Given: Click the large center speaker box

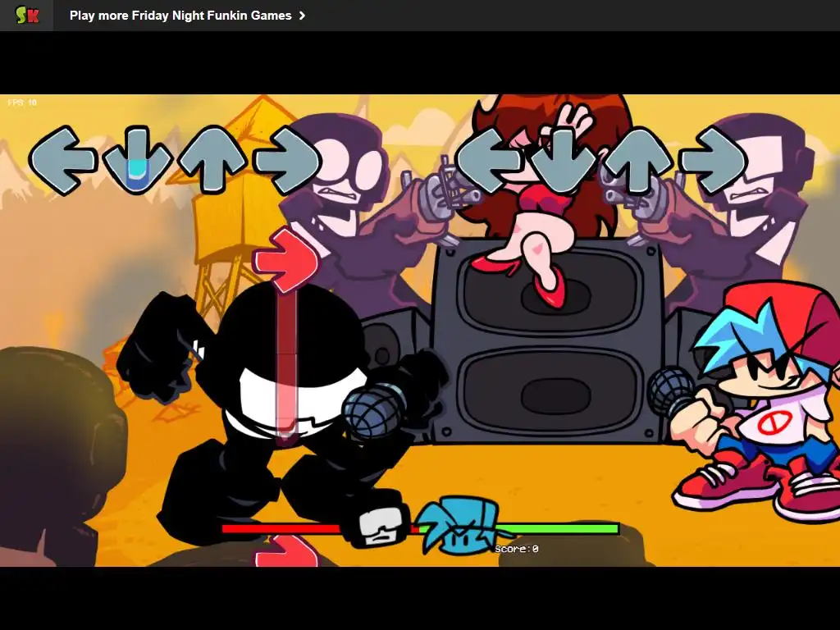Looking at the screenshot, I should tap(547, 340).
